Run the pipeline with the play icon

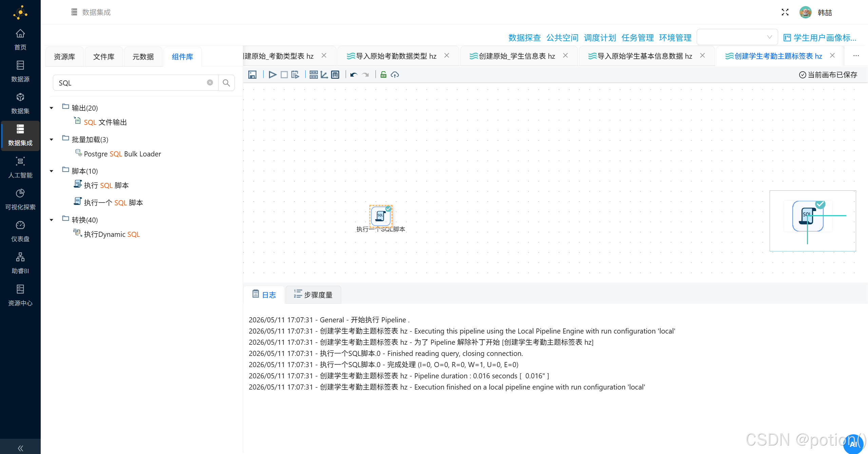click(x=272, y=75)
